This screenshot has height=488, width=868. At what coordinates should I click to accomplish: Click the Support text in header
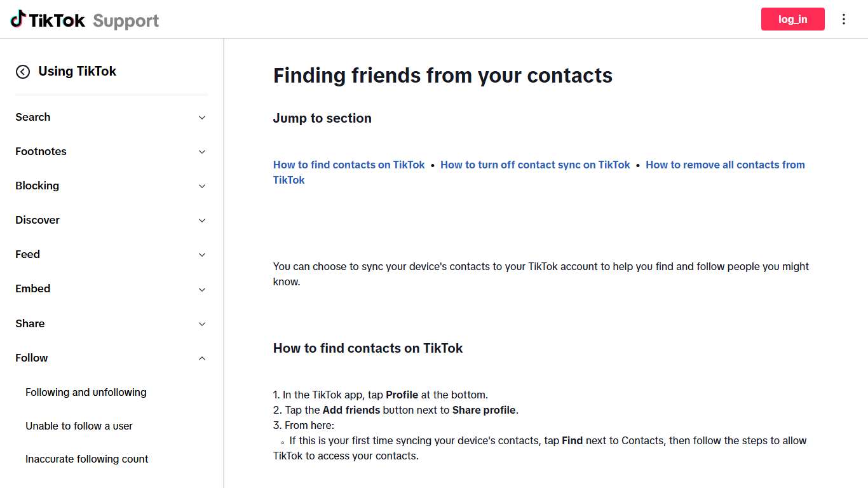[126, 21]
